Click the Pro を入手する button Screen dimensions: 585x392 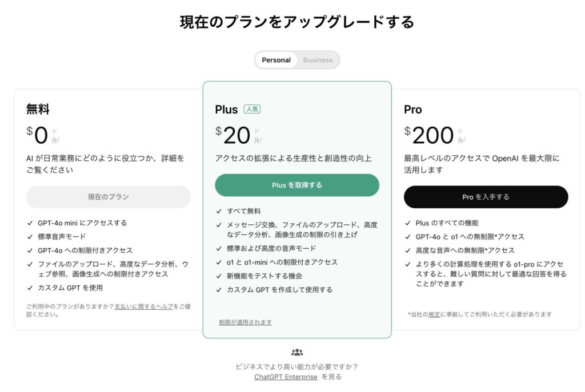click(x=486, y=197)
